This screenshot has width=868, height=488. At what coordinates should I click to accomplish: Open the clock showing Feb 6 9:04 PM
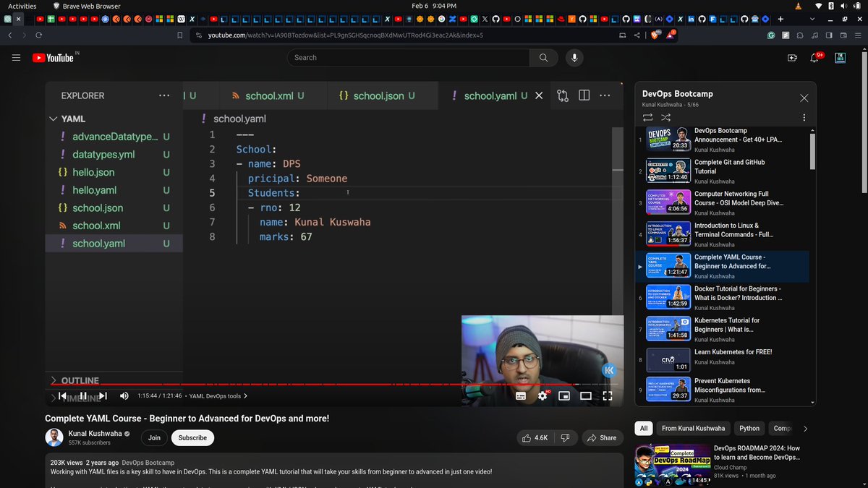[x=434, y=6]
